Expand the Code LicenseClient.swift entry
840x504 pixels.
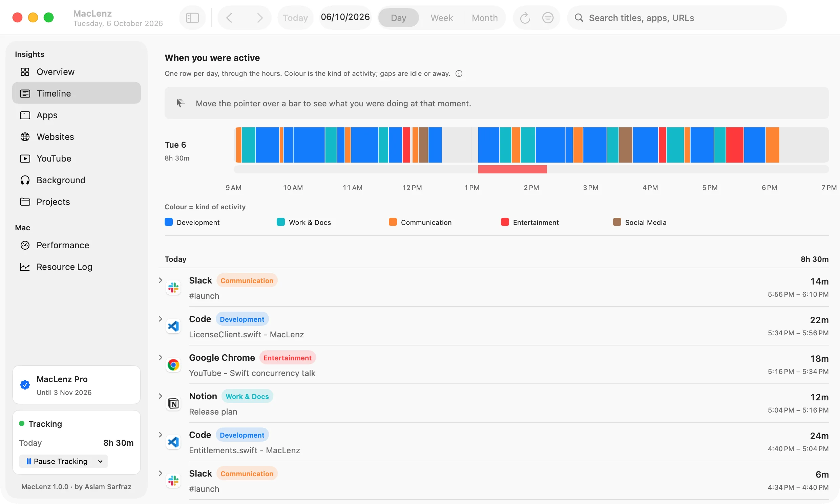point(160,319)
